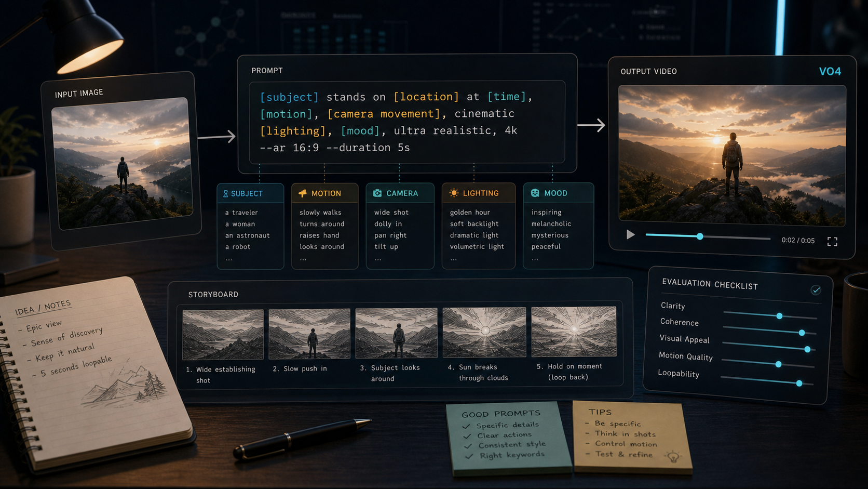The height and width of the screenshot is (489, 868).
Task: Choose 'slowly walks' in the MOTION list
Action: coord(320,213)
